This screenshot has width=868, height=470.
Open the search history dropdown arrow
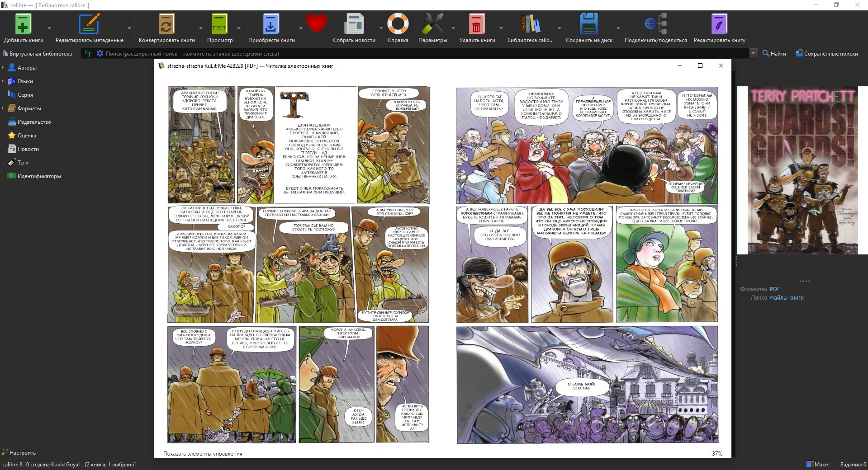(x=753, y=53)
